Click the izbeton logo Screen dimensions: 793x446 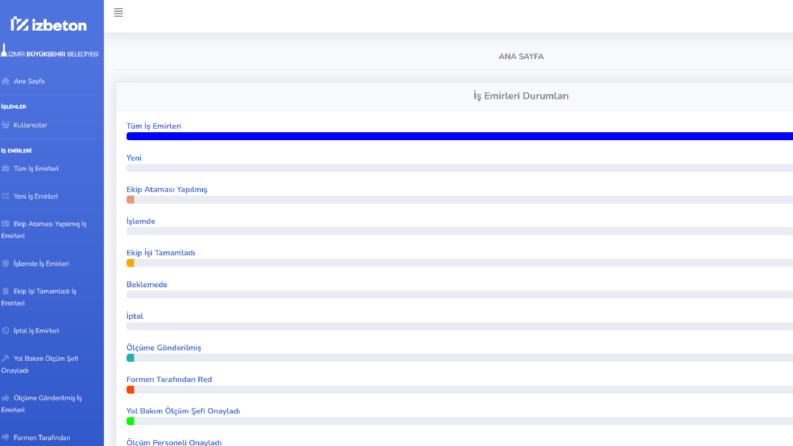[49, 24]
